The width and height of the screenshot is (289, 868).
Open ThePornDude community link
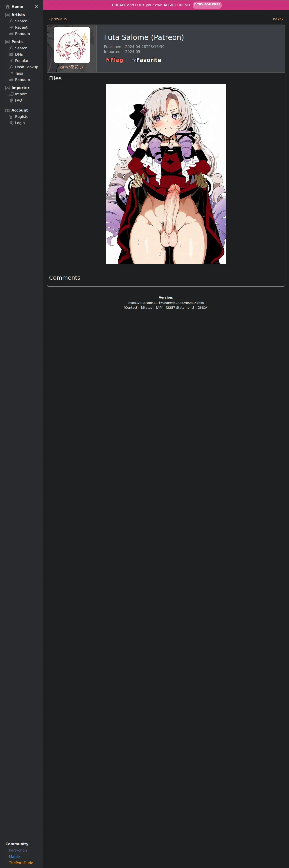point(21,863)
